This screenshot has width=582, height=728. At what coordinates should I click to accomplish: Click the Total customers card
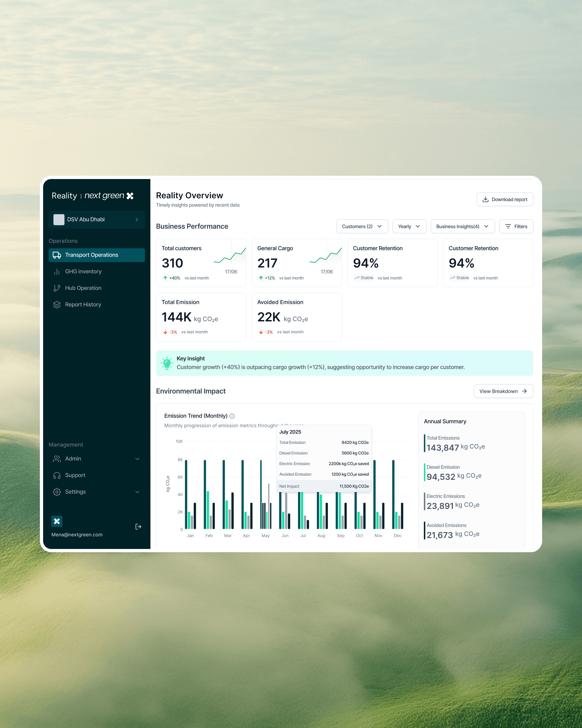tap(201, 263)
